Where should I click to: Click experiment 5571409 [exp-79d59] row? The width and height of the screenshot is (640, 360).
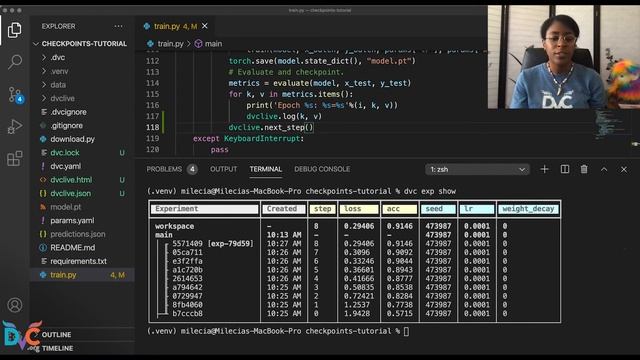tap(213, 244)
